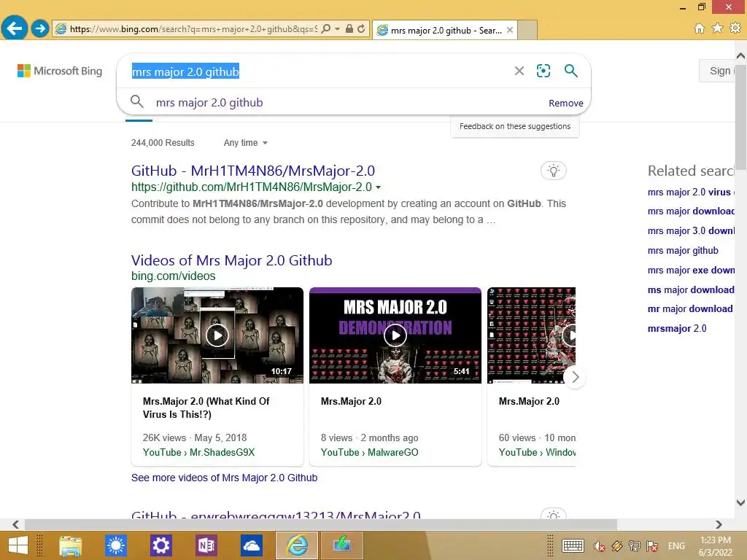Switch to Internet Explorer taskbar button
Image resolution: width=747 pixels, height=560 pixels.
pyautogui.click(x=297, y=545)
